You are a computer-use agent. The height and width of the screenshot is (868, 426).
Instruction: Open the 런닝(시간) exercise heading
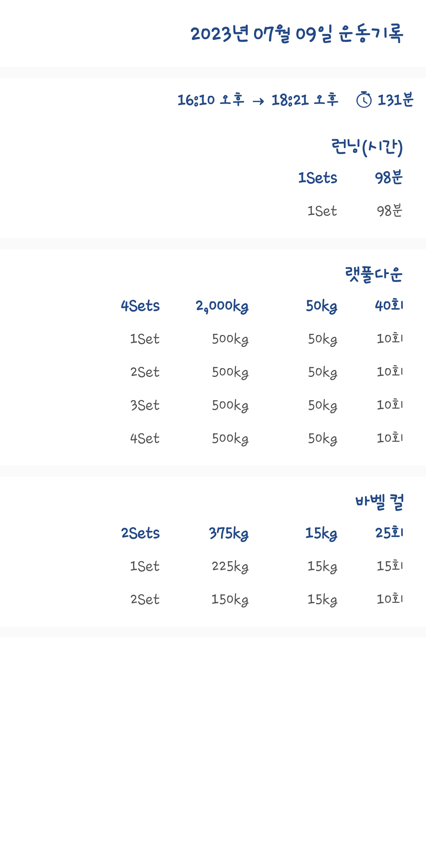367,147
